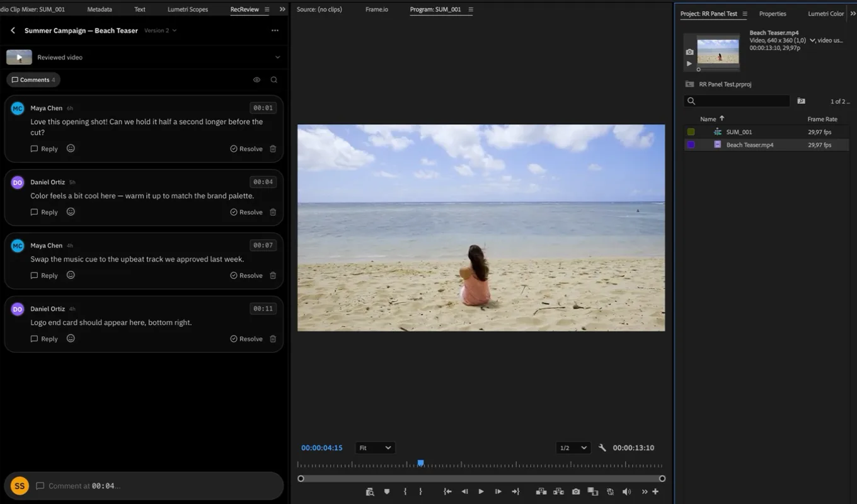Show hidden panel tabs with double chevron
This screenshot has height=504, width=857.
pyautogui.click(x=282, y=9)
